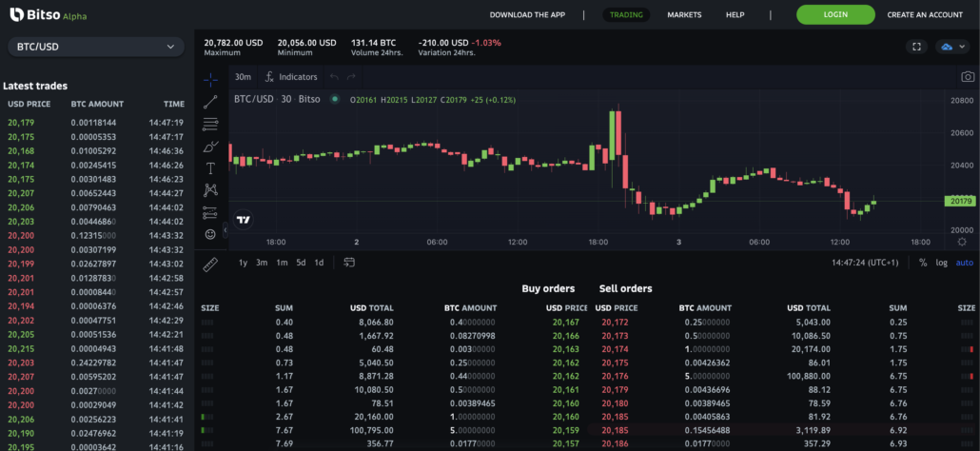Select the trade at 14:46:36
Screen dimensions: 980x451
[96, 151]
